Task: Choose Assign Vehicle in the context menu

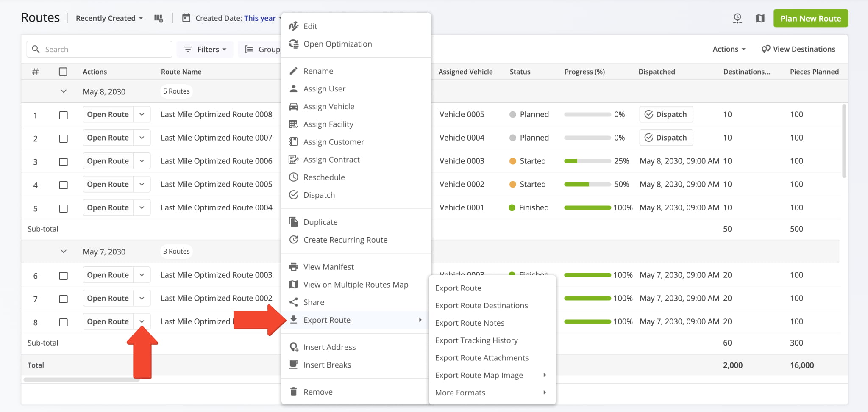Action: click(328, 106)
